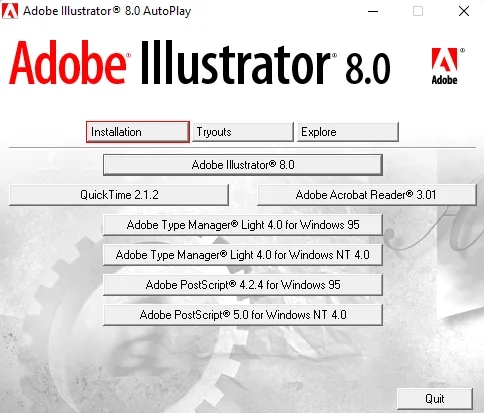Image resolution: width=484 pixels, height=413 pixels.
Task: Open the Explore section
Action: [348, 132]
